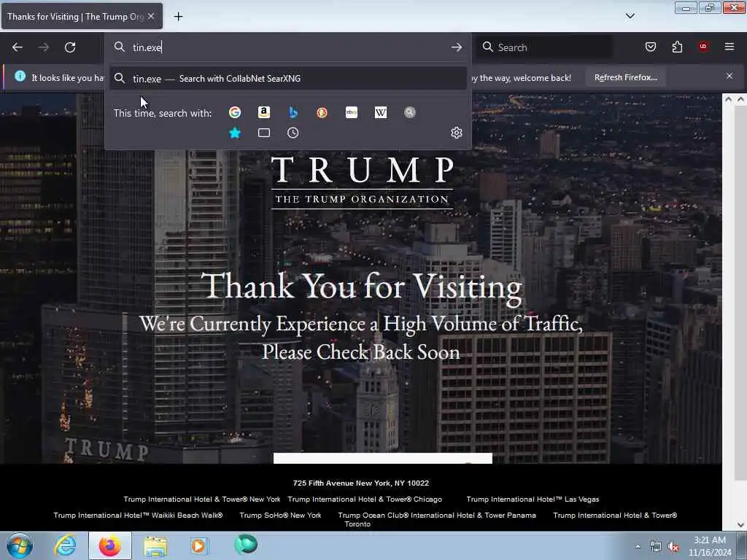The height and width of the screenshot is (560, 747).
Task: Expand the list all tabs chevron
Action: pyautogui.click(x=630, y=16)
